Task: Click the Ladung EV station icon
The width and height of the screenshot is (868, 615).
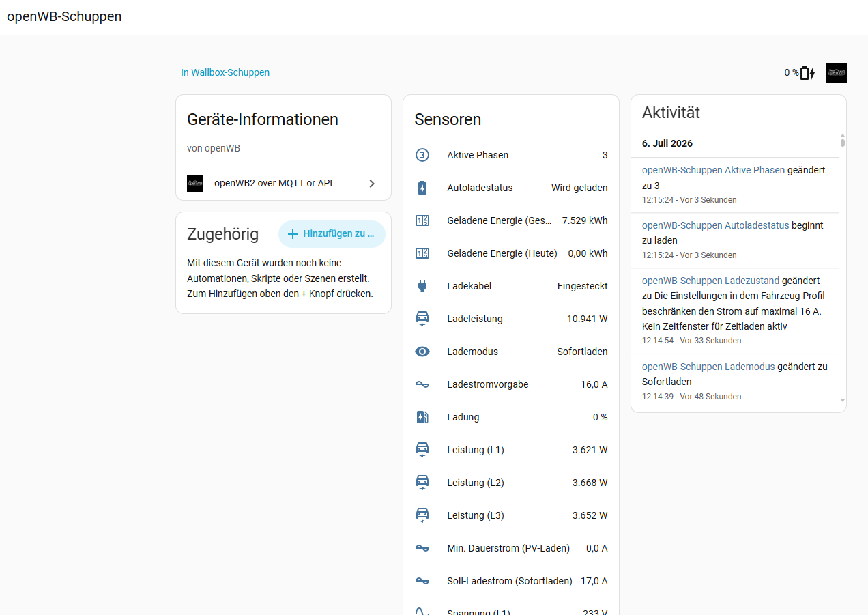Action: pyautogui.click(x=422, y=417)
